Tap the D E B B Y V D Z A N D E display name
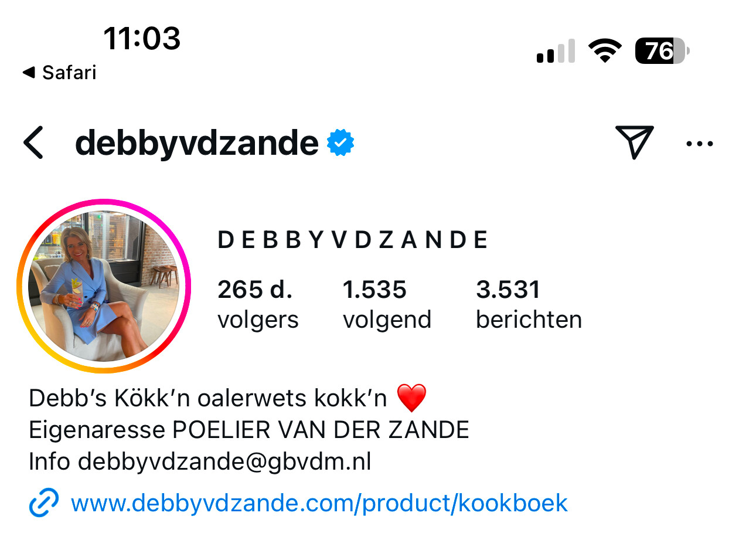The image size is (756, 533). [353, 240]
